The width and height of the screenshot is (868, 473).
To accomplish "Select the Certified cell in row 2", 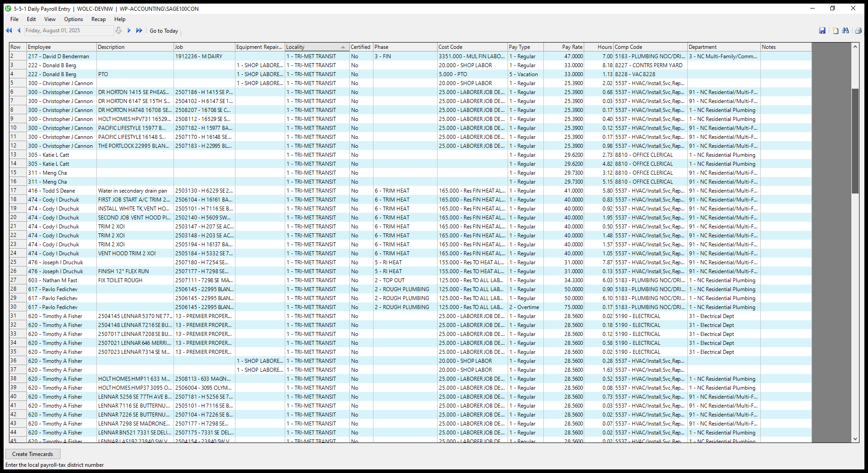I will pyautogui.click(x=361, y=56).
